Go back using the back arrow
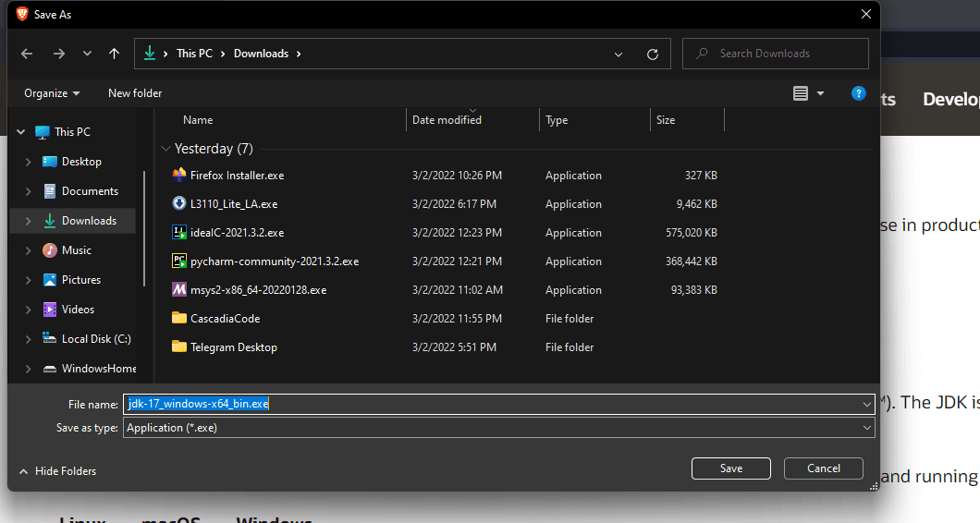Screen dimensions: 980x523 pos(27,54)
